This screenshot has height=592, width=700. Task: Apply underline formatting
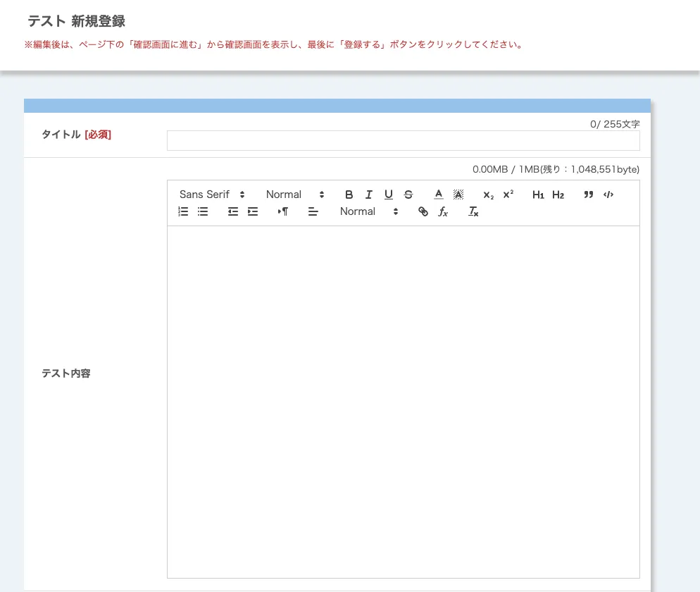click(388, 195)
